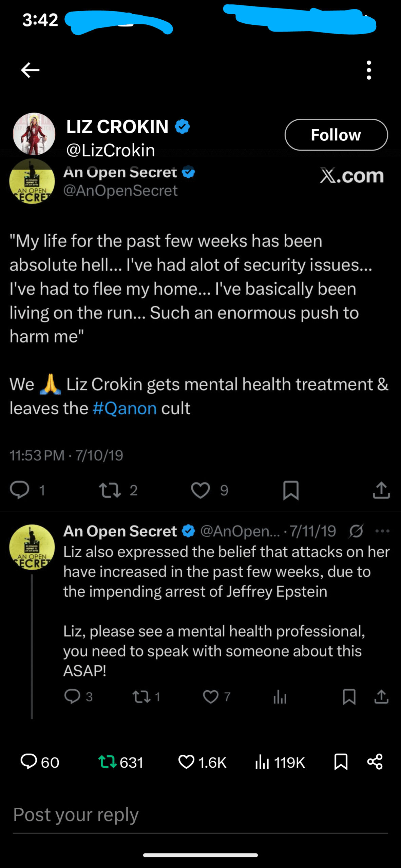
Task: Tap the back arrow
Action: pyautogui.click(x=30, y=70)
